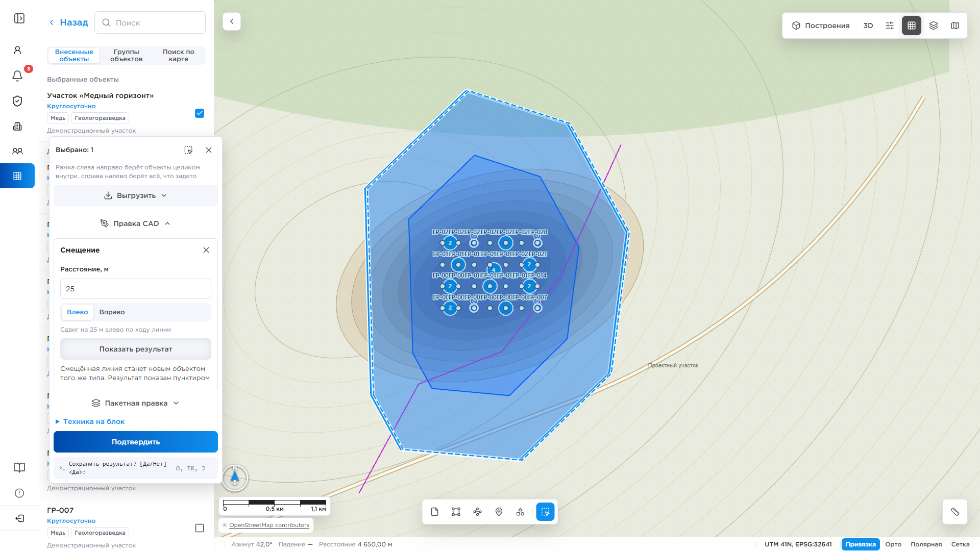Screen dimensions: 980x551
Task: Switch to Группы объектов tab
Action: (x=126, y=56)
